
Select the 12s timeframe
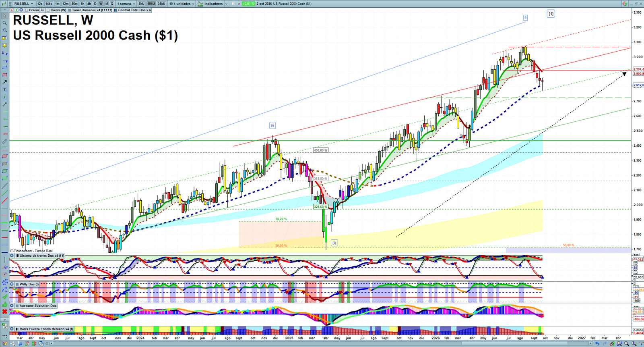coord(39,4)
